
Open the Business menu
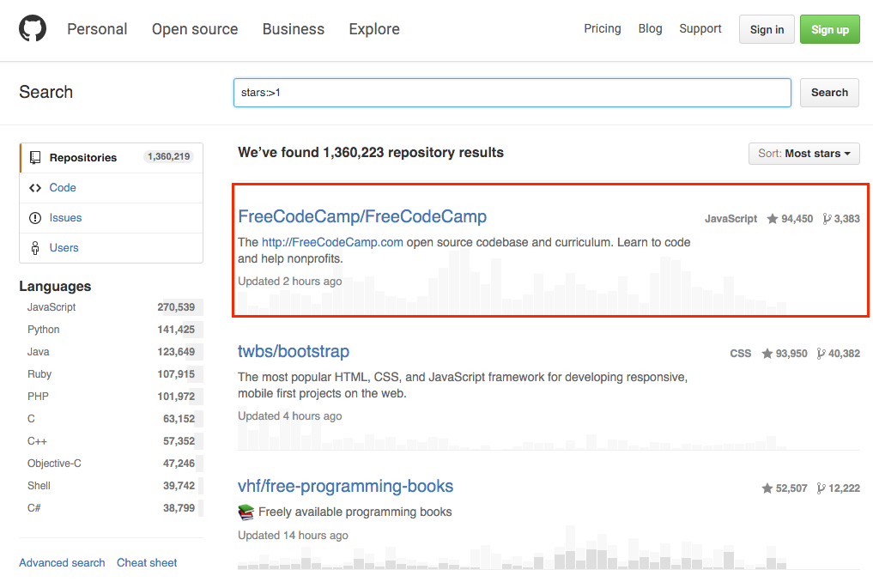[x=293, y=28]
